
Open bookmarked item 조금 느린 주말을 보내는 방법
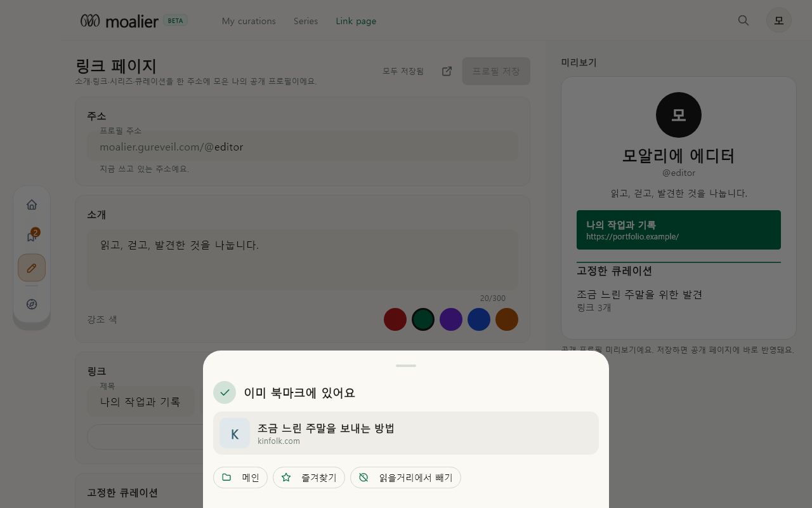coord(406,433)
